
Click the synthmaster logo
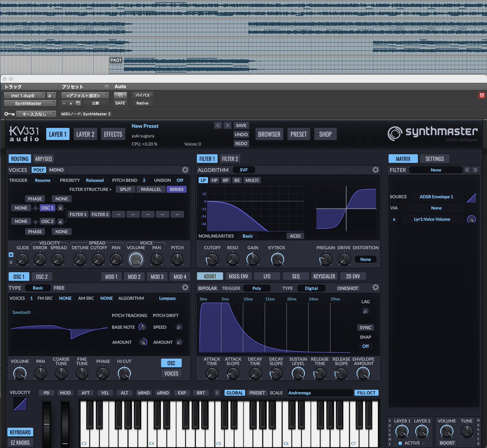[x=433, y=132]
